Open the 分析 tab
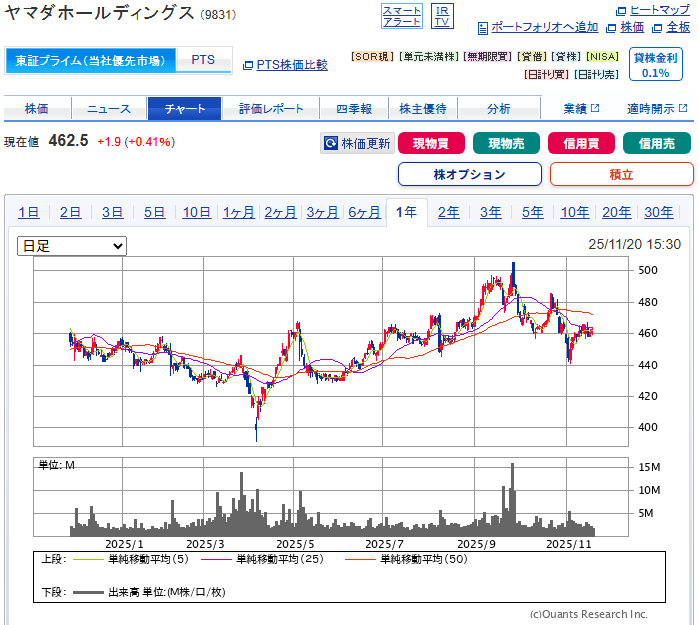699x625 pixels. pos(499,108)
